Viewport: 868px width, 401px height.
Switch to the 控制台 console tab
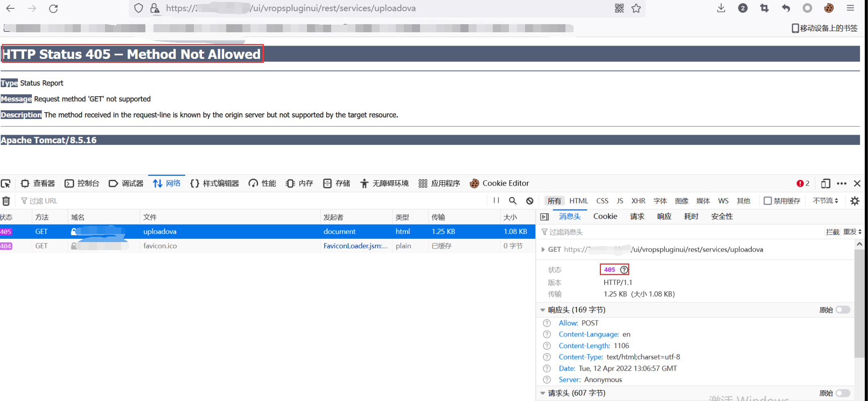tap(82, 184)
